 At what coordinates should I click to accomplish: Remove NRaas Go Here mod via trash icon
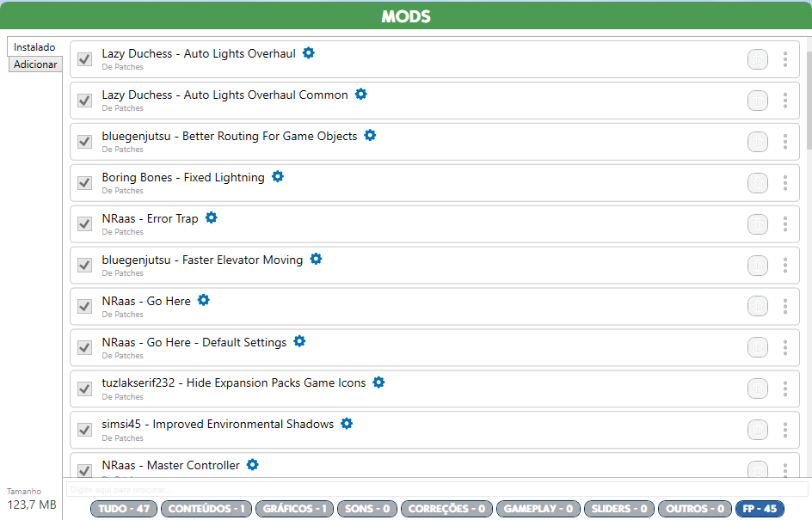pos(757,307)
